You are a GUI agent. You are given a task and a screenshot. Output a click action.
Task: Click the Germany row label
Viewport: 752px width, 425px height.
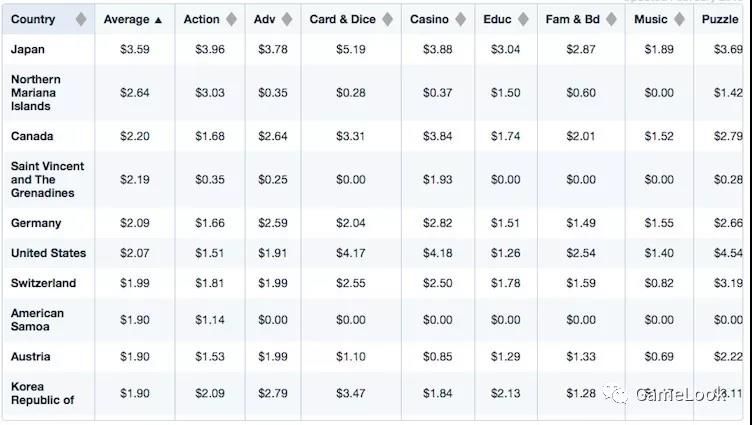(36, 223)
